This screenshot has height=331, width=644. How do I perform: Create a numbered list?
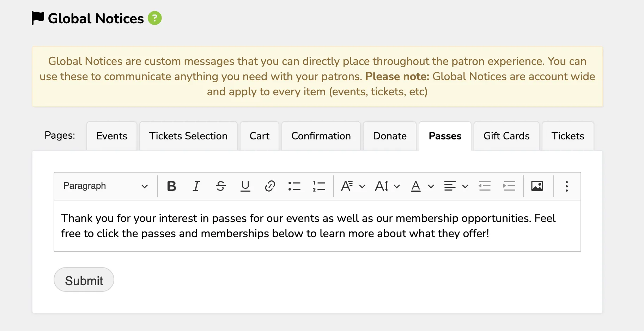[x=319, y=186]
